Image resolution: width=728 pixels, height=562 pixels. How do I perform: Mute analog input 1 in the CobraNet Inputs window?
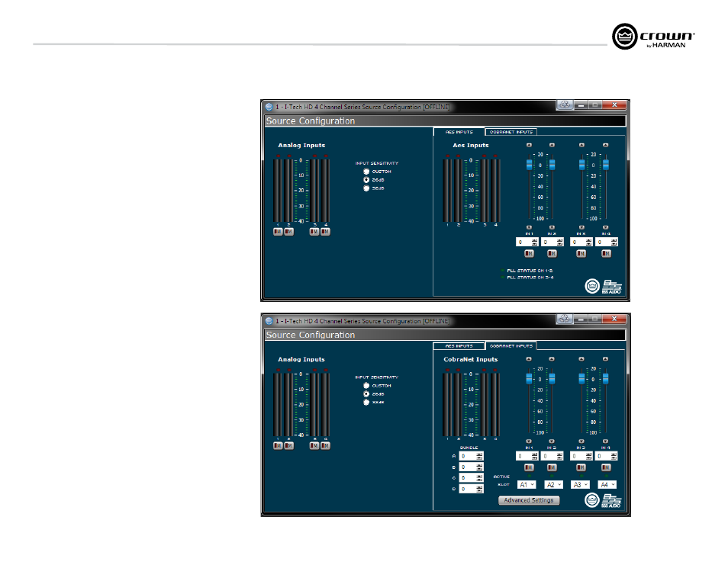coord(278,445)
